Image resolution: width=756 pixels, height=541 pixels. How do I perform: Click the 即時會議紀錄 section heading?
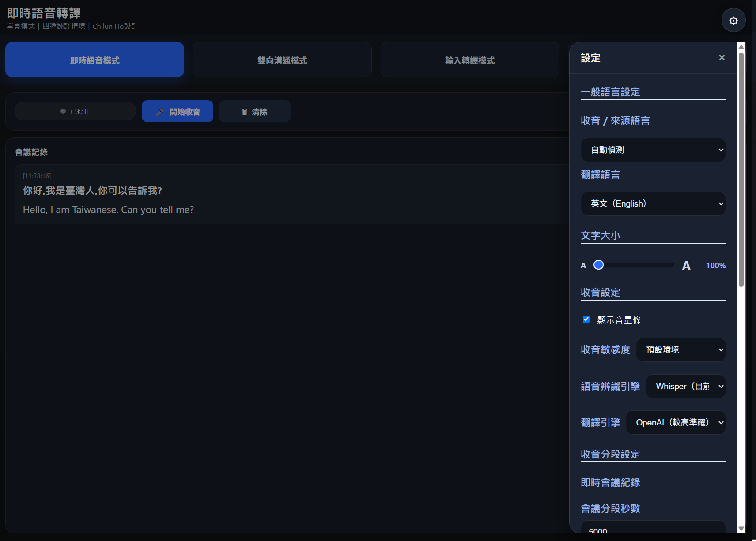click(610, 483)
